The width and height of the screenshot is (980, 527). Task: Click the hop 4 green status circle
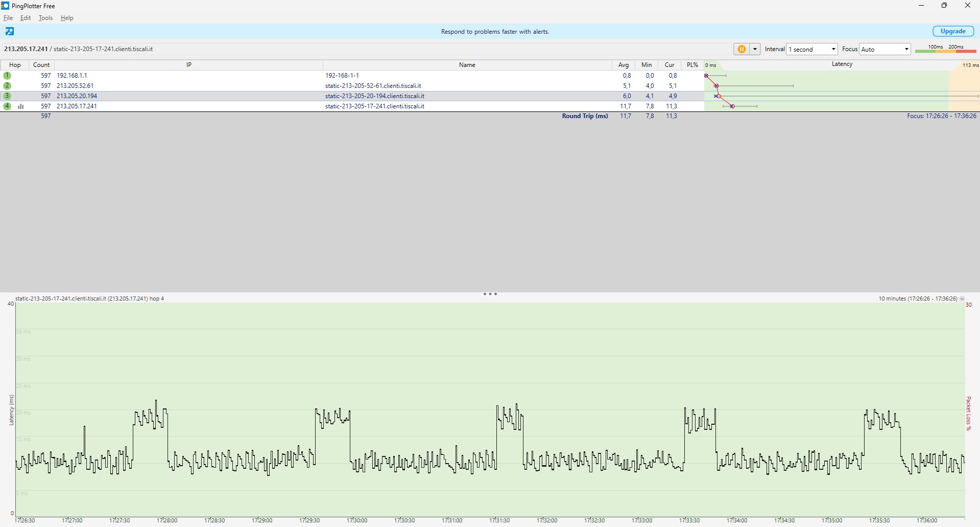(7, 106)
